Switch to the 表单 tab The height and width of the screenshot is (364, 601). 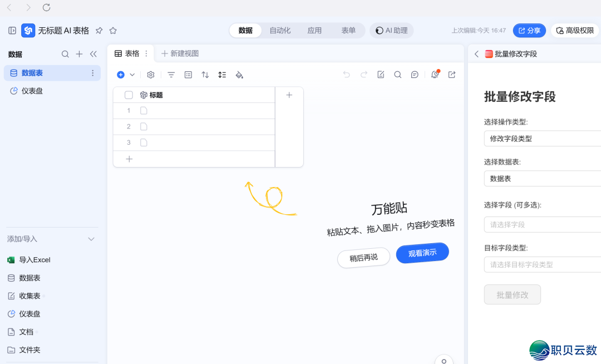tap(348, 31)
